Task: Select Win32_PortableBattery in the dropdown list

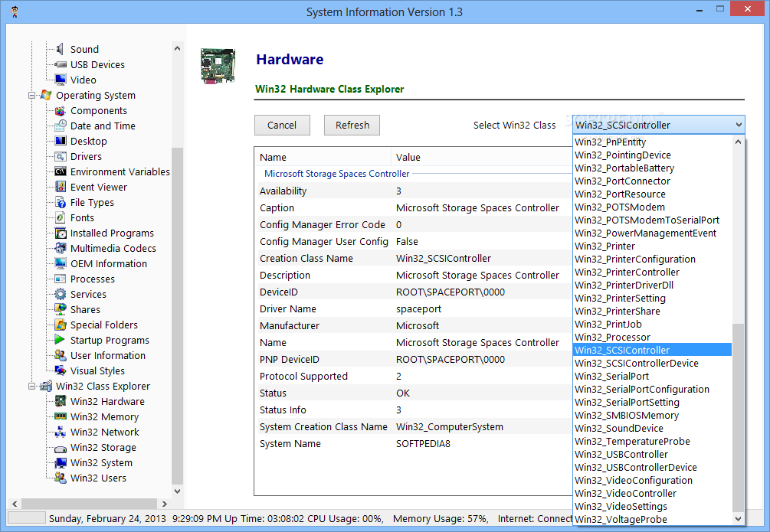Action: [652, 168]
